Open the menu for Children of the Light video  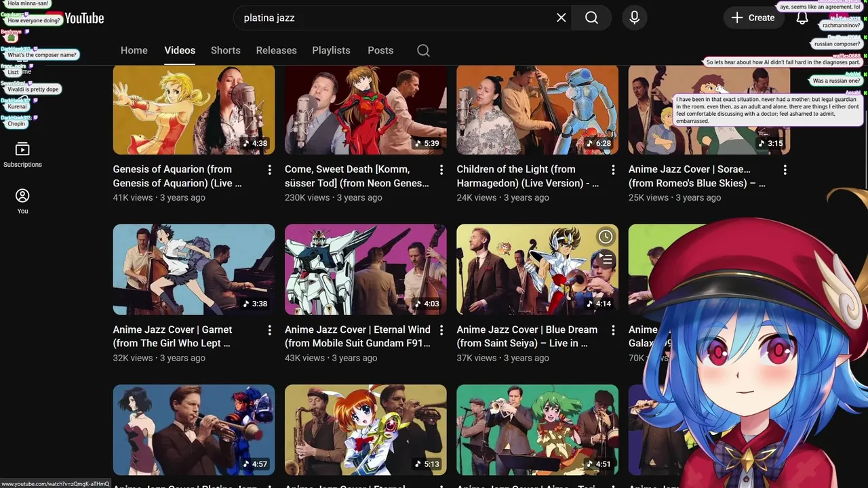tap(613, 169)
